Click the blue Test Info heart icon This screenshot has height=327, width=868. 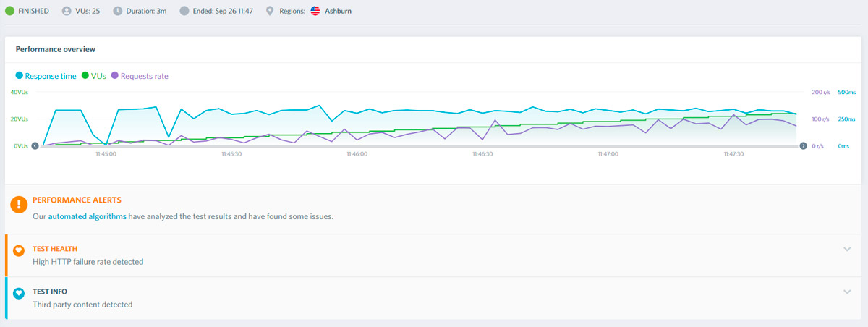(19, 294)
